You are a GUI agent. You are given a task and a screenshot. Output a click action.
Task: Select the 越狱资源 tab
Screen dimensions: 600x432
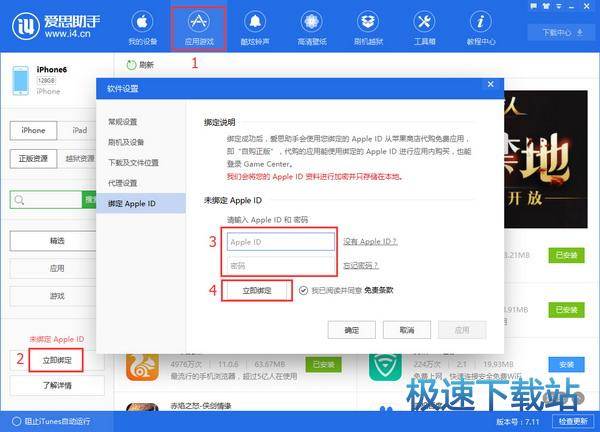tap(78, 158)
